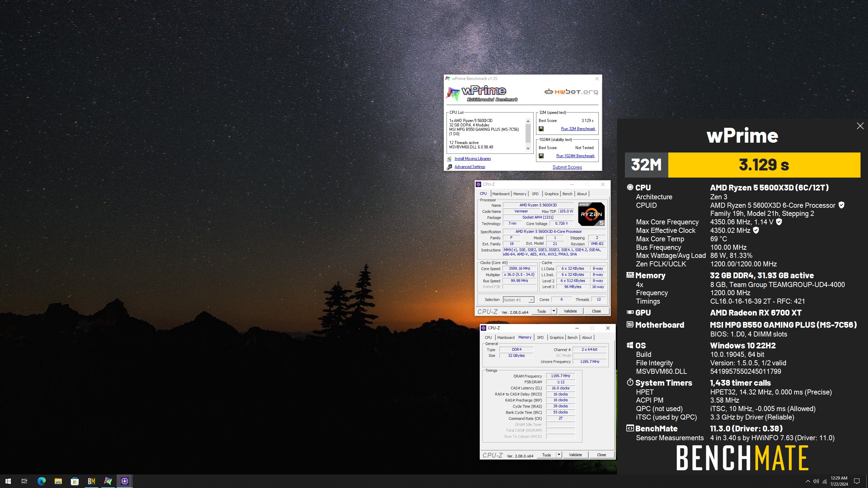Launch Microsoft Edge from the taskbar

click(x=41, y=481)
